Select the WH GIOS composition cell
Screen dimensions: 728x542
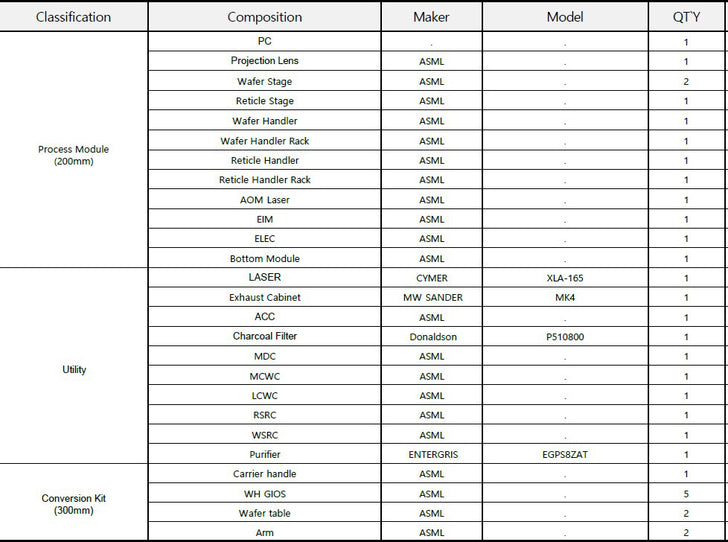pyautogui.click(x=265, y=493)
